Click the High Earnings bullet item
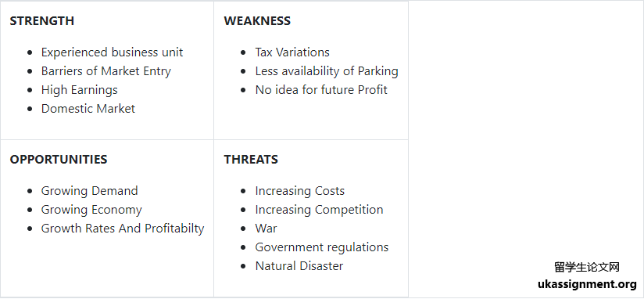Image resolution: width=644 pixels, height=299 pixels. tap(79, 90)
